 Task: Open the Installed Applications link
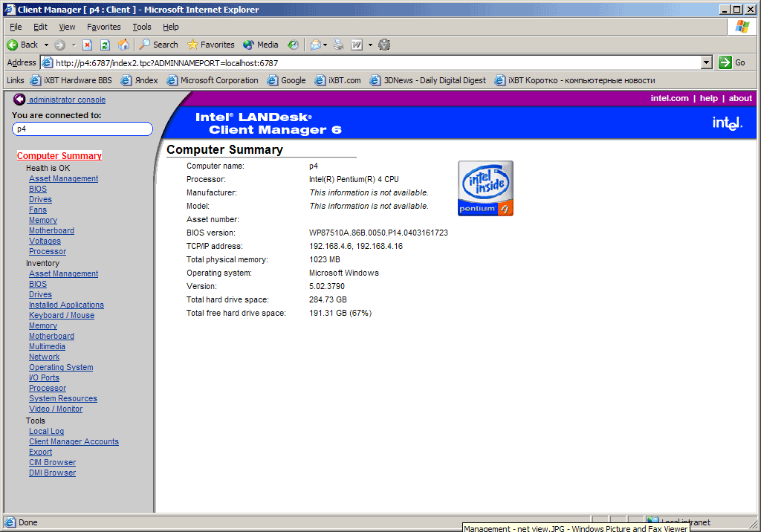[66, 305]
